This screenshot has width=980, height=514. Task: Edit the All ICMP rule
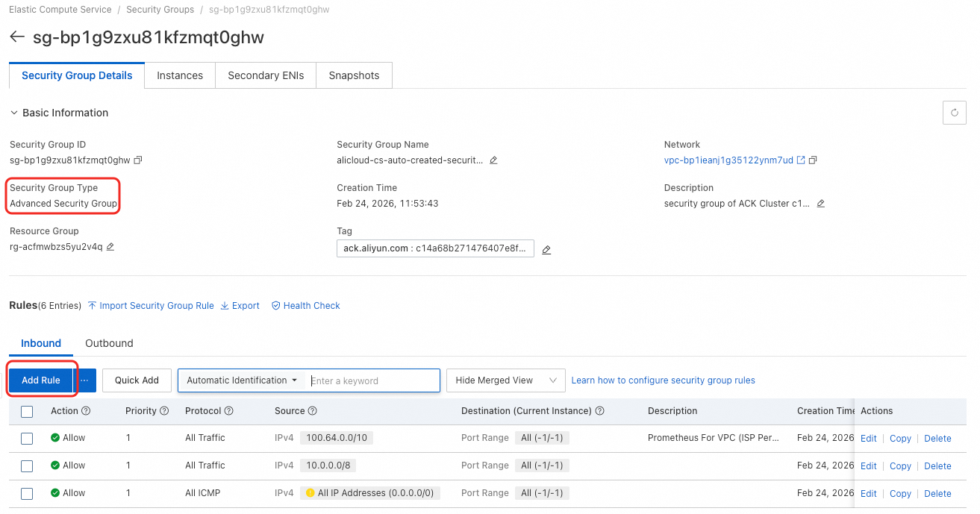pyautogui.click(x=869, y=494)
